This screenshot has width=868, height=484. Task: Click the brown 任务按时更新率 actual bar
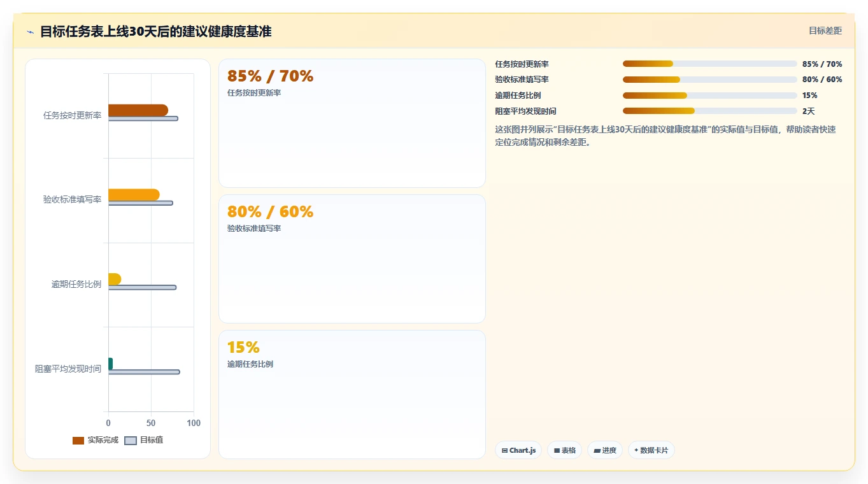click(x=138, y=110)
